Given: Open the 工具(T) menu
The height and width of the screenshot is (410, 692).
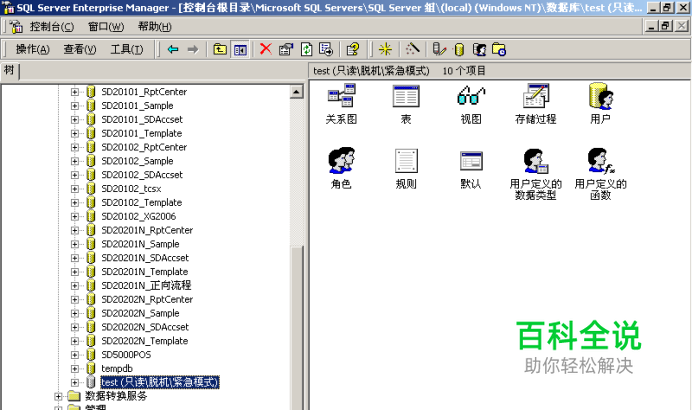Looking at the screenshot, I should pyautogui.click(x=127, y=49).
